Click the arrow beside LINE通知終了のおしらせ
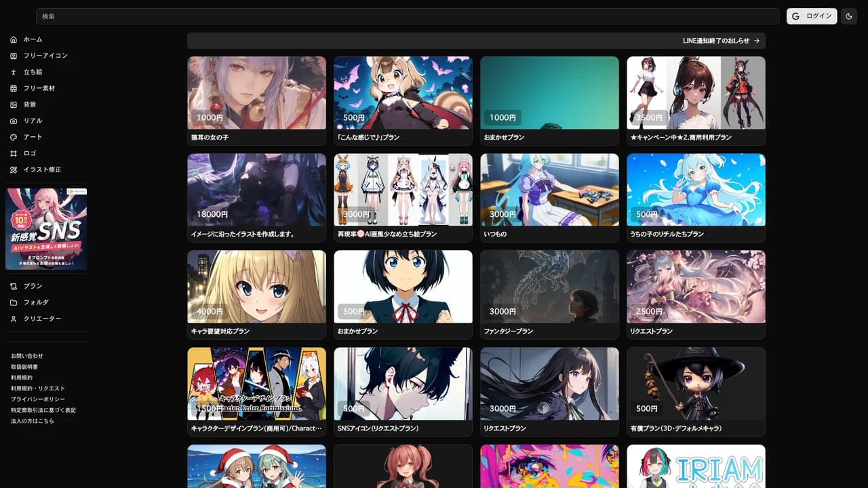 (x=757, y=41)
